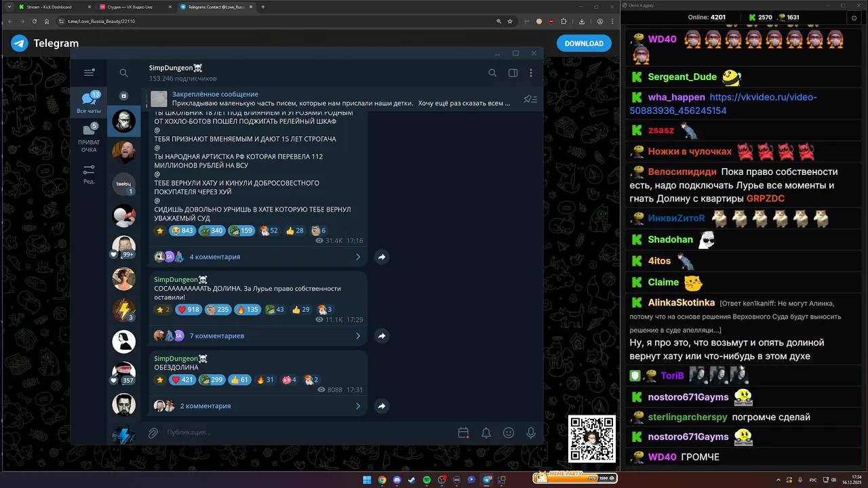This screenshot has width=868, height=488.
Task: Expand the browser tab search dropdown
Action: 9,7
